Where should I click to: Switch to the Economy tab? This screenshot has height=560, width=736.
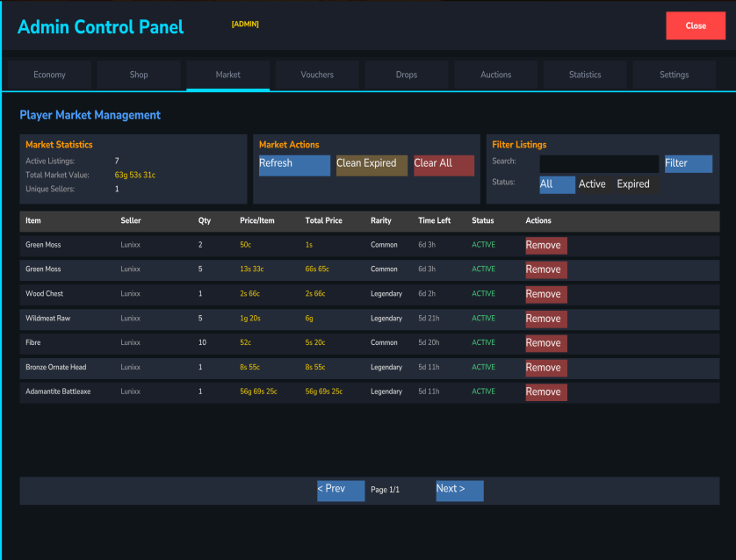(x=50, y=75)
